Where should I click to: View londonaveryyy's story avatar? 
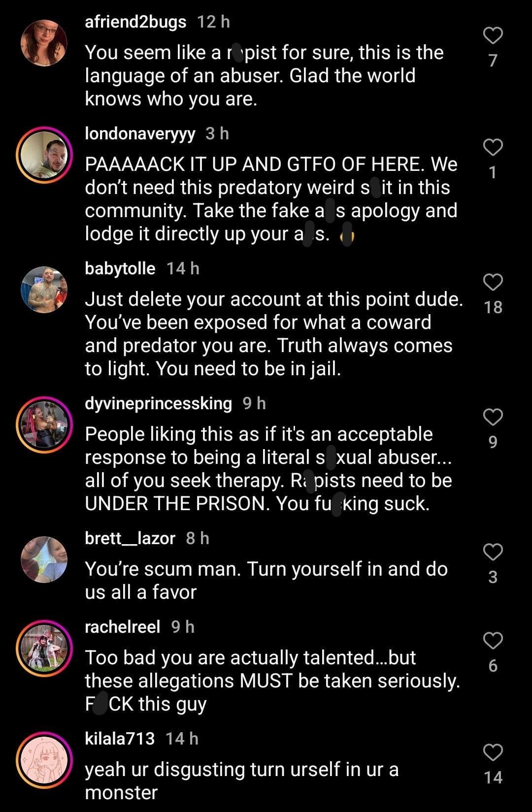44,155
